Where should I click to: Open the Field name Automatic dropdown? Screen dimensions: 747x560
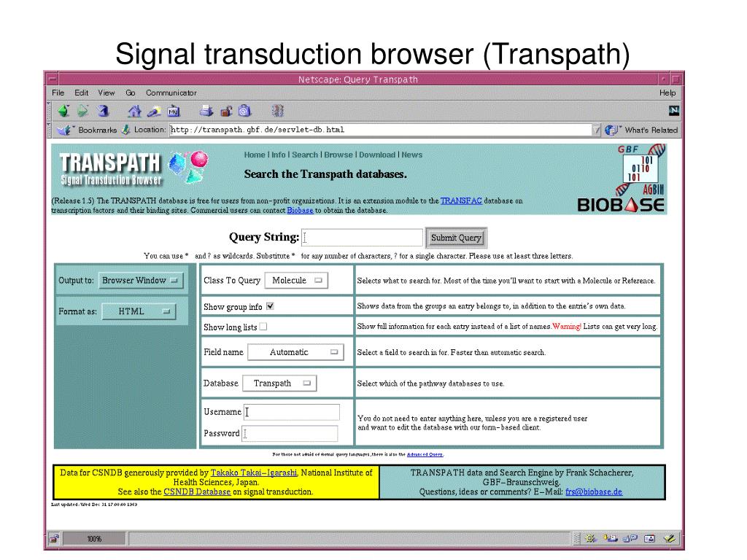[x=295, y=352]
